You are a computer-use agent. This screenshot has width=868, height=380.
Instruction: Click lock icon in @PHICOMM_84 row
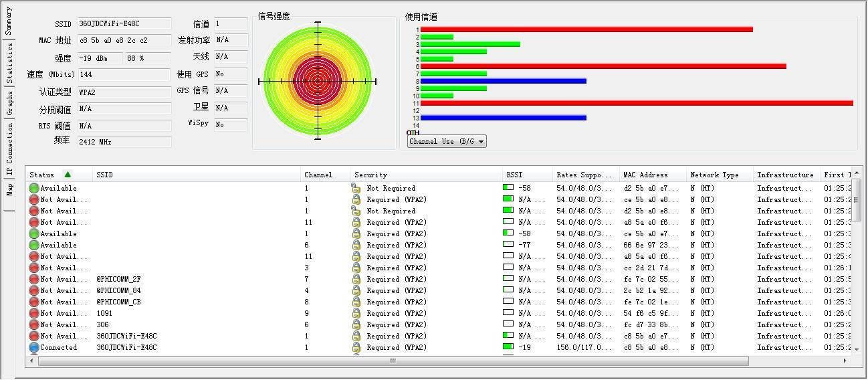356,291
